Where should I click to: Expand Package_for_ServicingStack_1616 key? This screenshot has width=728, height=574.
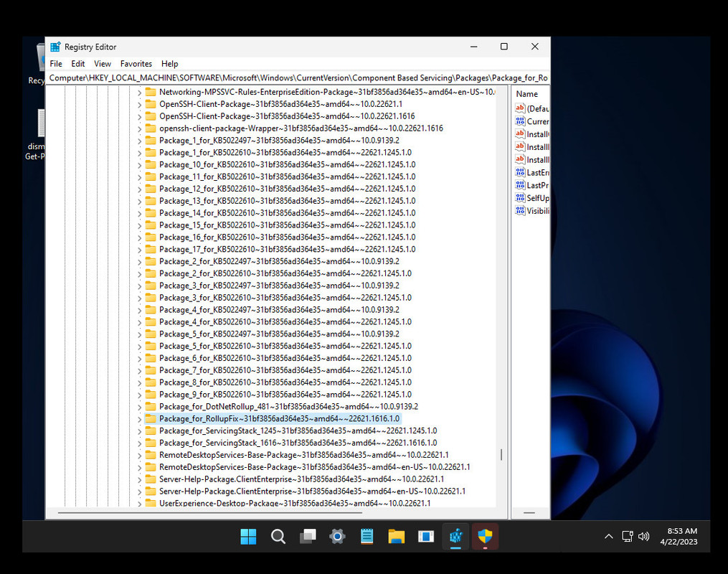(x=139, y=443)
